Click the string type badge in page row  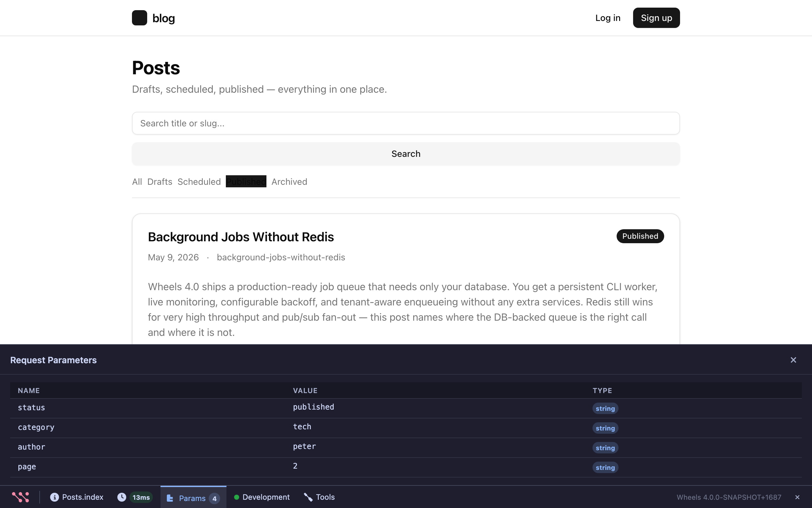pyautogui.click(x=605, y=467)
